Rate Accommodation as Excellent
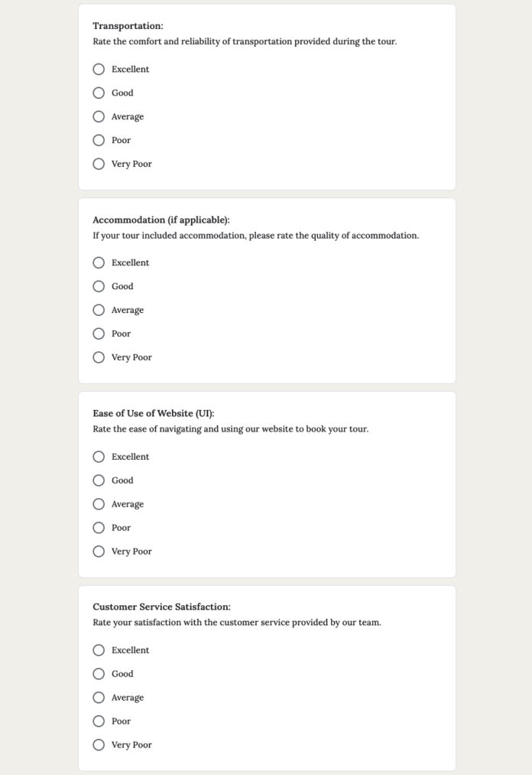 pos(99,262)
